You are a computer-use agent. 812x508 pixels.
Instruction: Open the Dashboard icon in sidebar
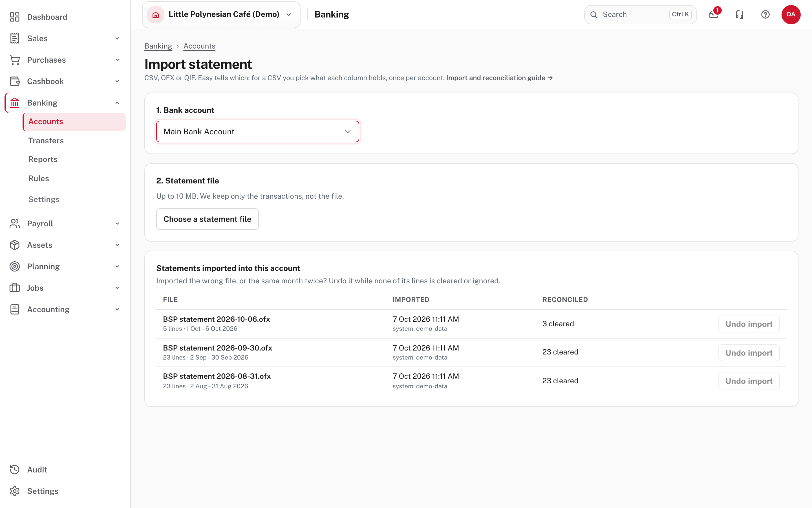[x=14, y=17]
